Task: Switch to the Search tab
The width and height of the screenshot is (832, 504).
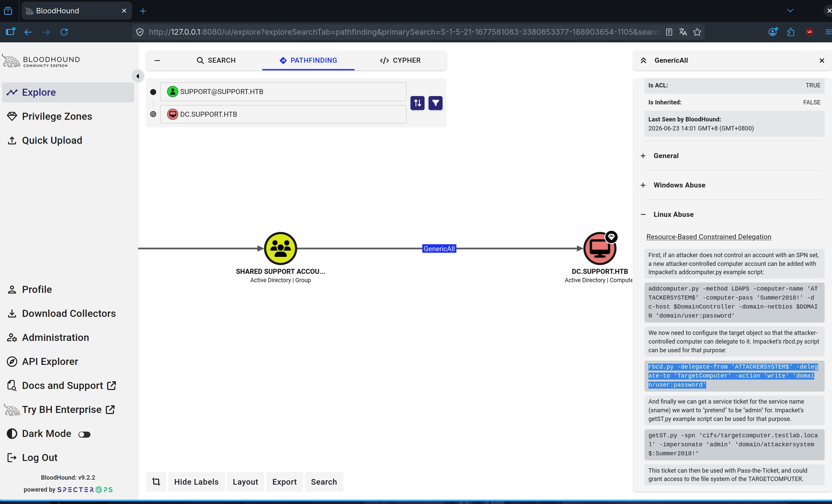Action: pyautogui.click(x=216, y=60)
